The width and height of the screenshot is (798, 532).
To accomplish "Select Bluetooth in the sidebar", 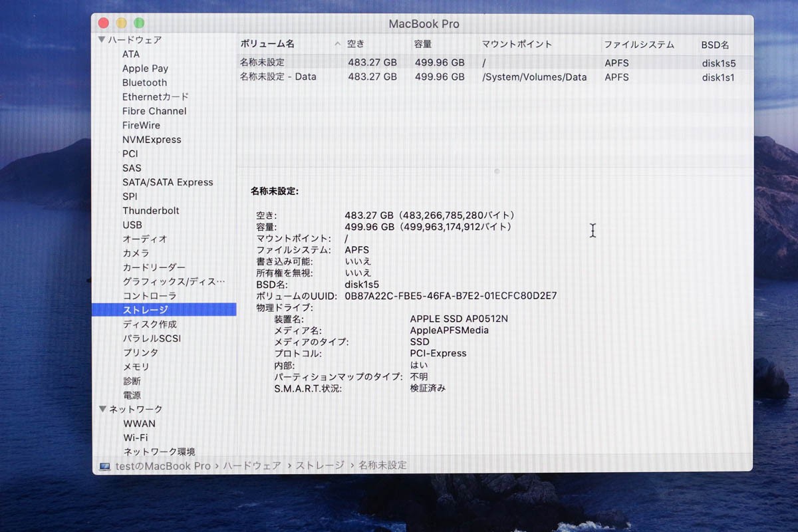I will pos(145,82).
